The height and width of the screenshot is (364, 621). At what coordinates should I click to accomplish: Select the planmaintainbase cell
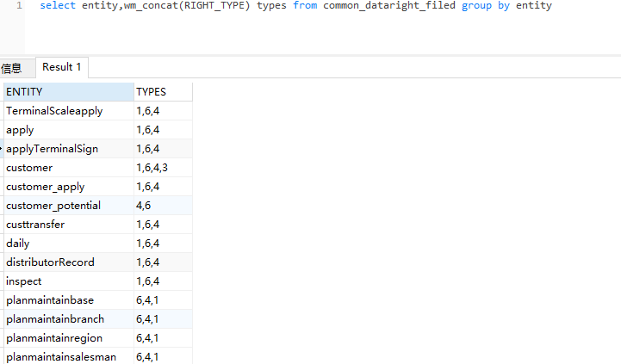pyautogui.click(x=69, y=300)
